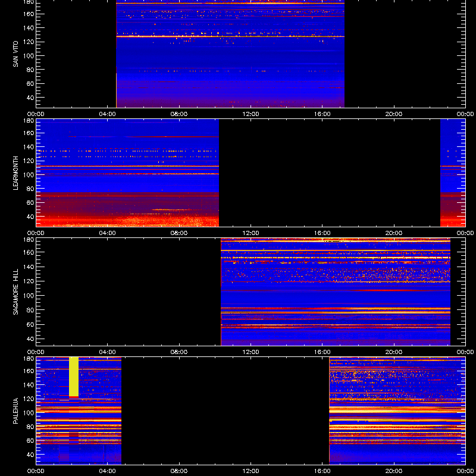Image resolution: width=476 pixels, height=476 pixels.
Task: Click 16:00 time label under Learmonth plot
Action: tap(322, 233)
